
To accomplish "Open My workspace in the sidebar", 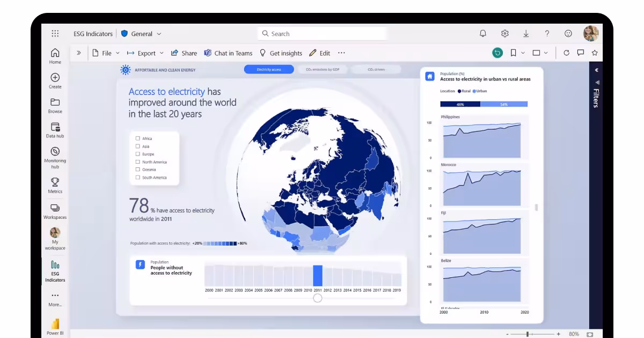I will 55,239.
